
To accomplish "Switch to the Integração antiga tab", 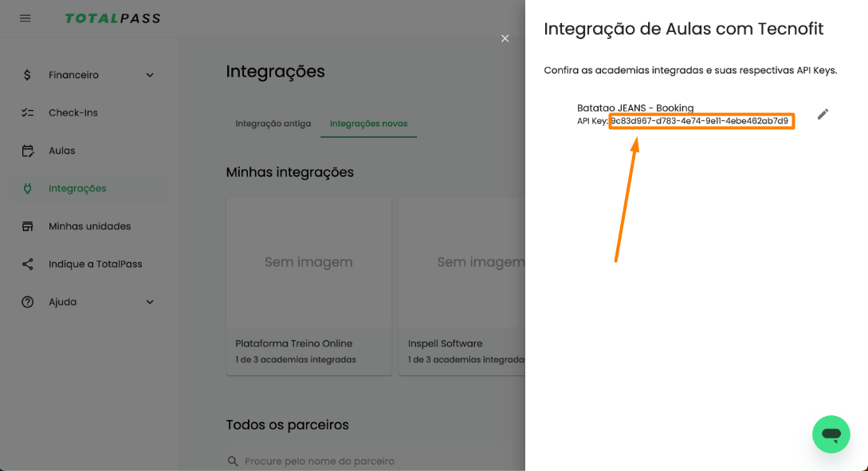I will pos(273,124).
